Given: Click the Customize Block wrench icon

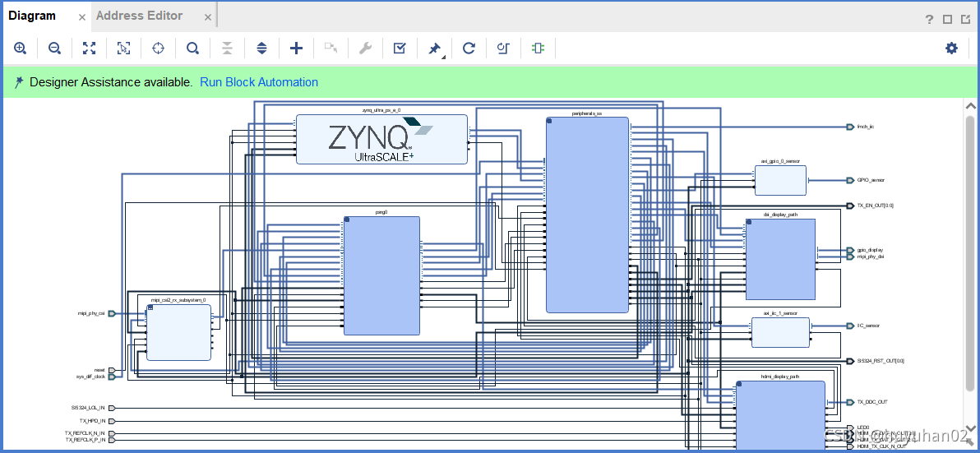Looking at the screenshot, I should [366, 49].
